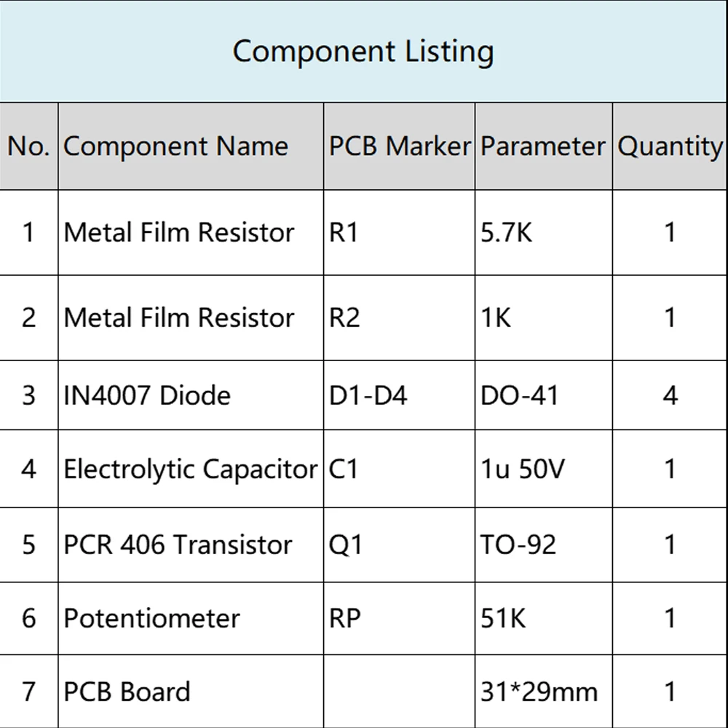Click the Potentiometer name cell

point(191,618)
